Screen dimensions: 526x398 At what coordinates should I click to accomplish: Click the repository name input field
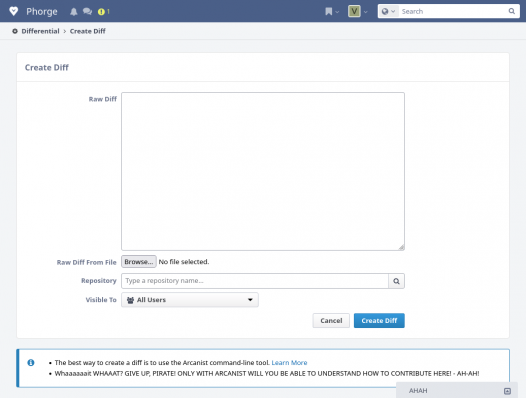tap(255, 281)
